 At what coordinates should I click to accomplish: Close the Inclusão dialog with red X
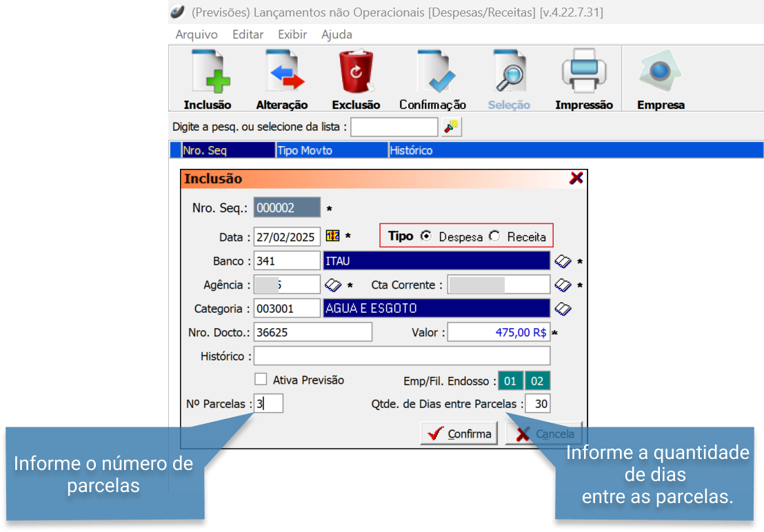pyautogui.click(x=576, y=178)
